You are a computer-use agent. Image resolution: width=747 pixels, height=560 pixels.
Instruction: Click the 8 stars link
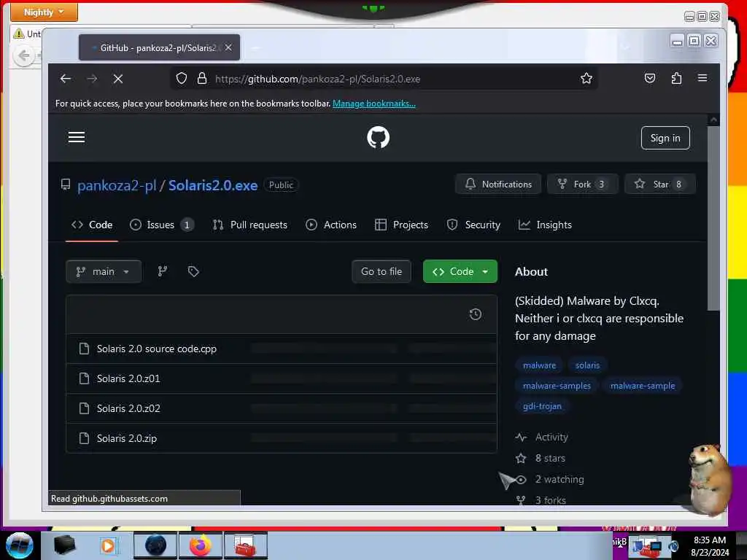tap(550, 458)
